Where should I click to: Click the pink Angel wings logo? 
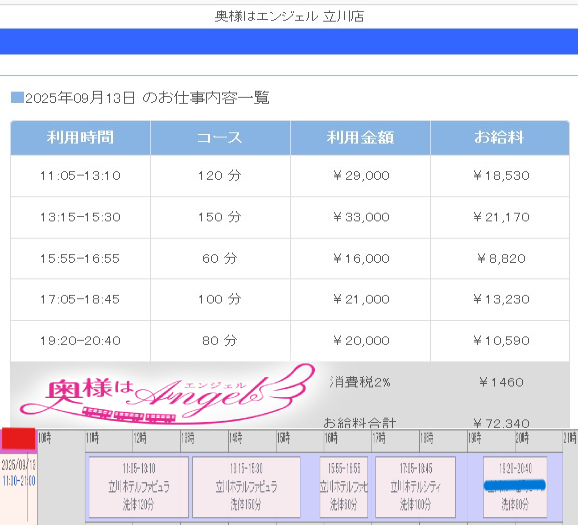click(168, 394)
